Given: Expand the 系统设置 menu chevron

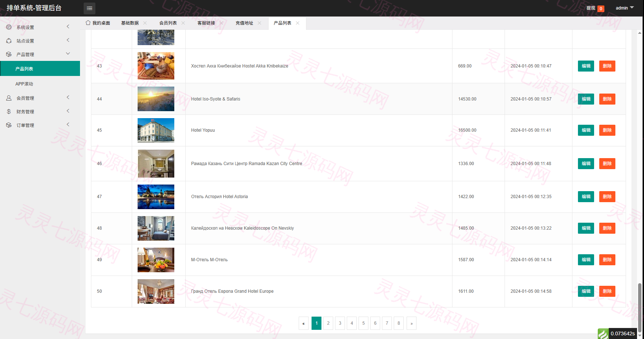Looking at the screenshot, I should tap(68, 26).
